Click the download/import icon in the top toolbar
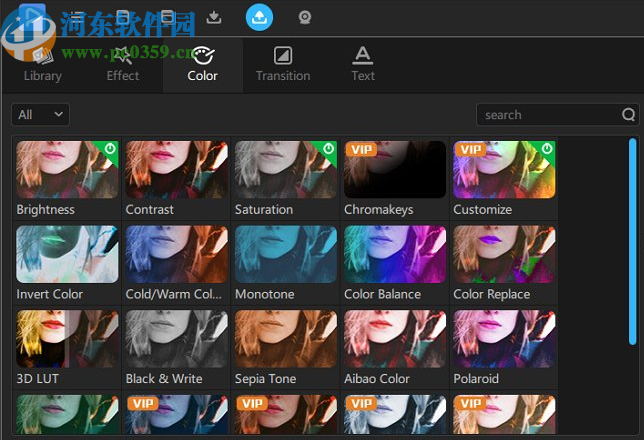This screenshot has width=644, height=440. coord(214,17)
